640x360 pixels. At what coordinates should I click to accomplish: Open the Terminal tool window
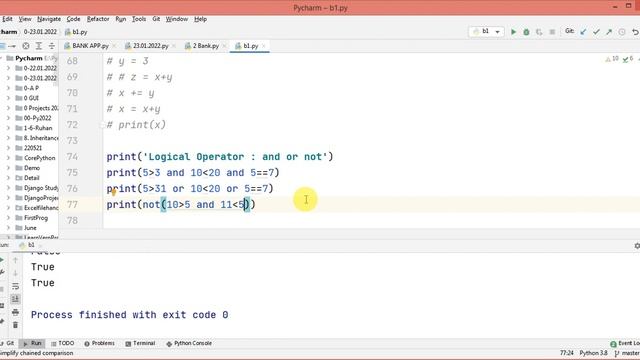pos(140,343)
